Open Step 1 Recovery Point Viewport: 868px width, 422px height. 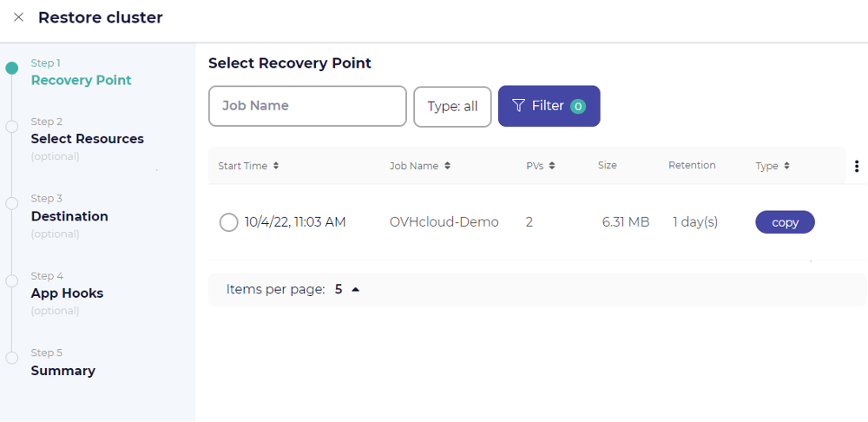81,80
